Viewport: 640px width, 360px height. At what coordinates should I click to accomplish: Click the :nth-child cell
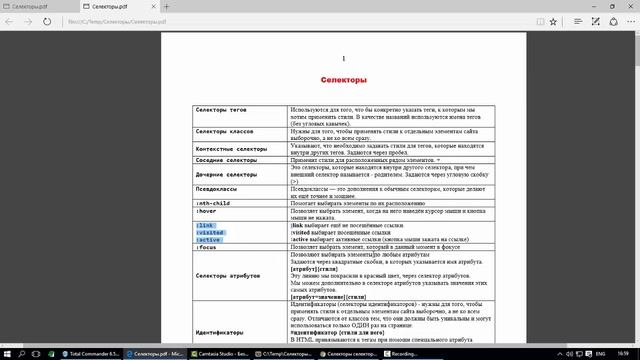tap(240, 203)
